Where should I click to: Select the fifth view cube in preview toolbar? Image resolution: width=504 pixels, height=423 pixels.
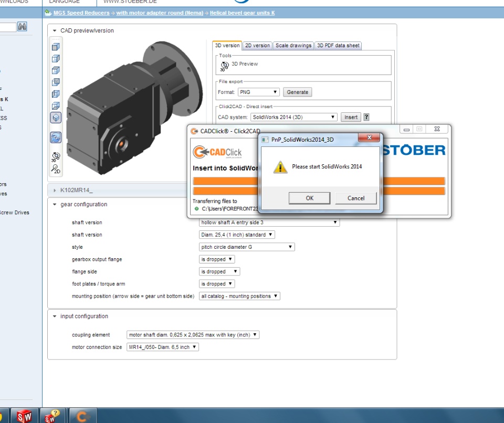(56, 94)
